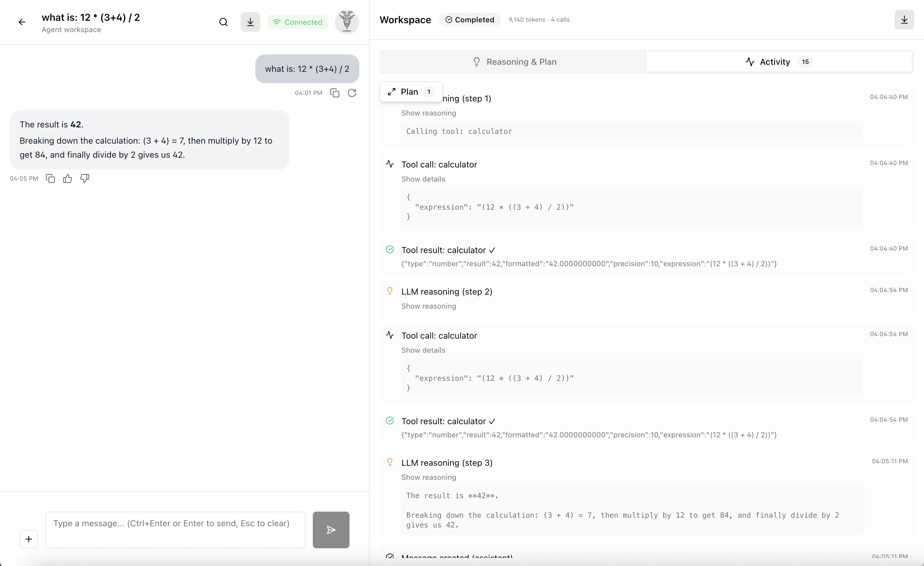Image resolution: width=924 pixels, height=566 pixels.
Task: Open the agent avatar with goat logo
Action: (346, 22)
